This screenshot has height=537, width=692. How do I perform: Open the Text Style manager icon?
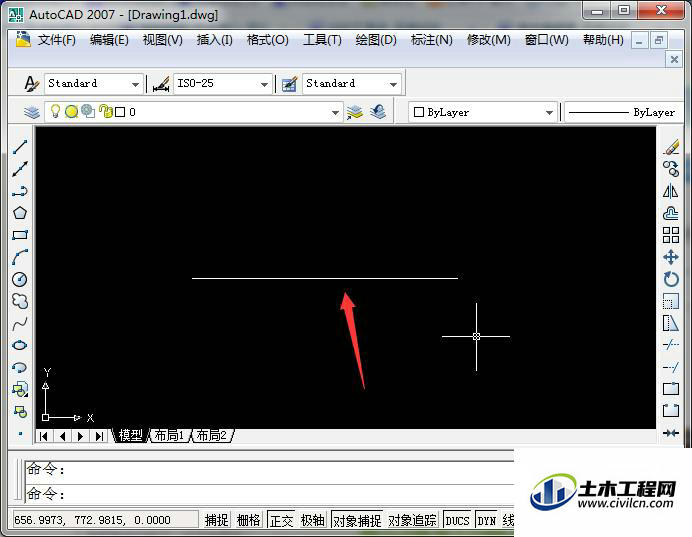(x=31, y=83)
